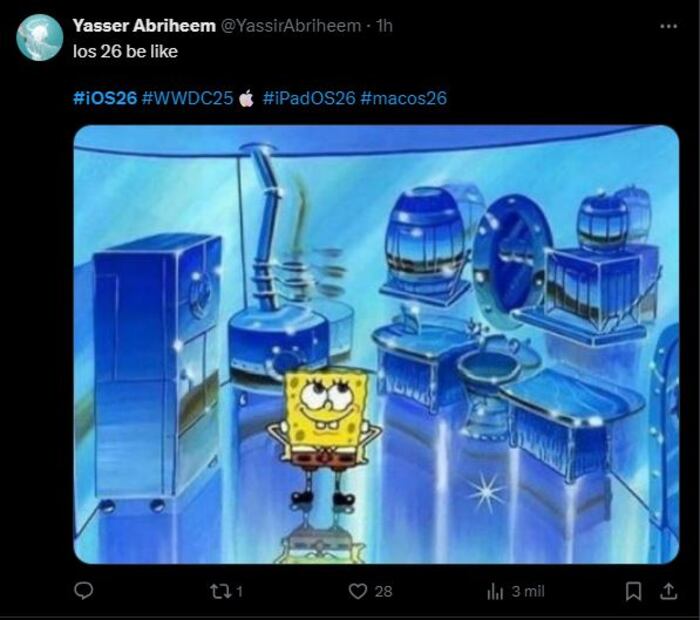The image size is (700, 620).
Task: Open Yasser Abriheem's profile avatar
Action: point(40,37)
